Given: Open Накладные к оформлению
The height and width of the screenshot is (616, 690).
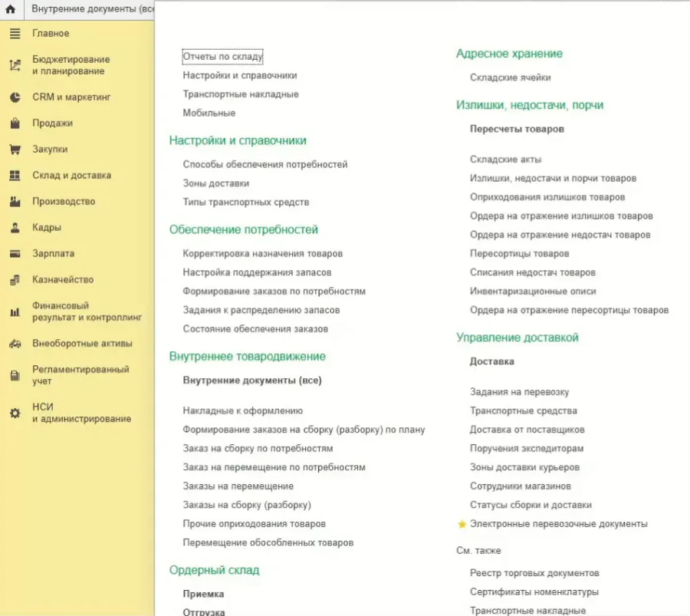Looking at the screenshot, I should pyautogui.click(x=243, y=410).
